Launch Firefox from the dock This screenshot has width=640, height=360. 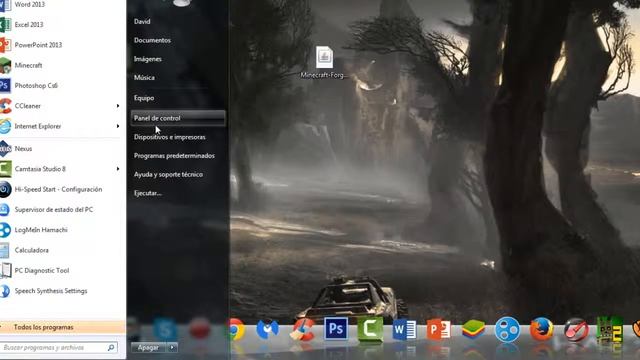(x=542, y=329)
